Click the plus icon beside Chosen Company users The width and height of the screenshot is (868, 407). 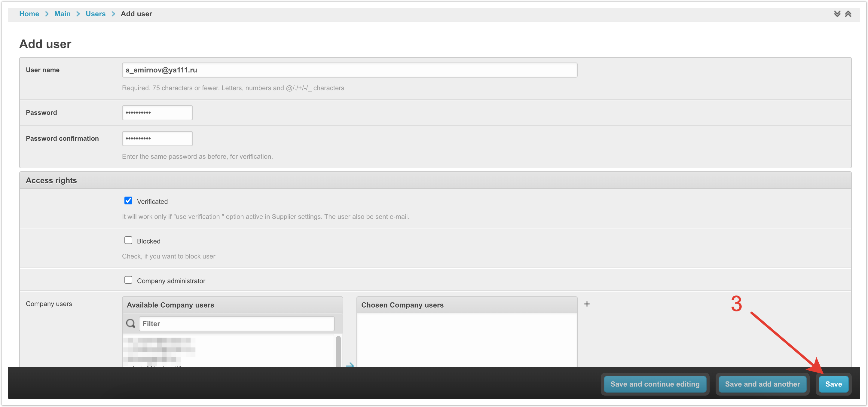coord(587,304)
